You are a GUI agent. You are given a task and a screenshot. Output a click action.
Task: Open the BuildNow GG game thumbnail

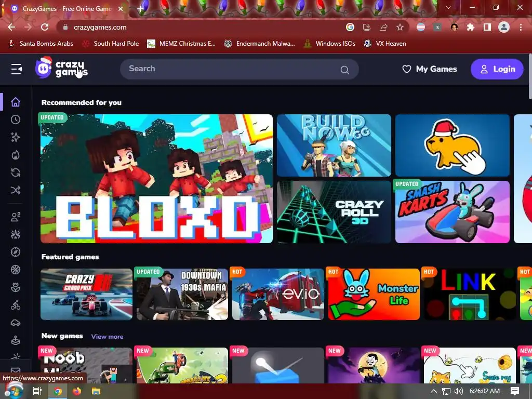tap(334, 145)
